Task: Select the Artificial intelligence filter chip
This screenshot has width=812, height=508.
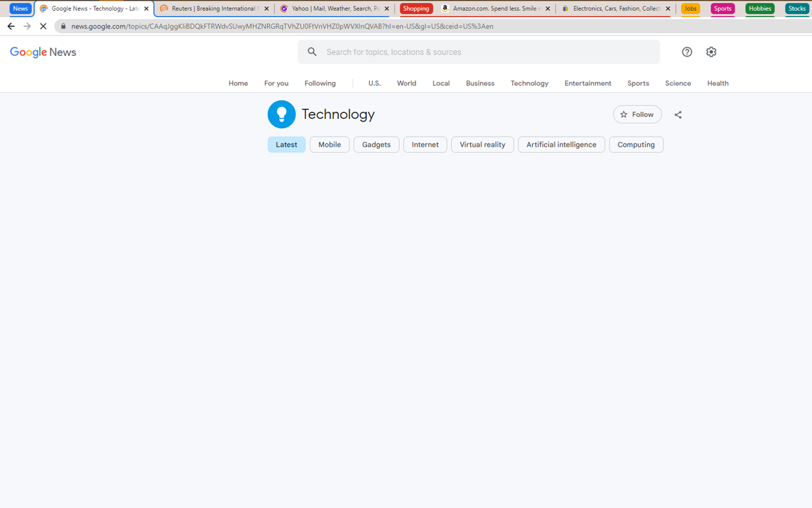Action: (561, 144)
